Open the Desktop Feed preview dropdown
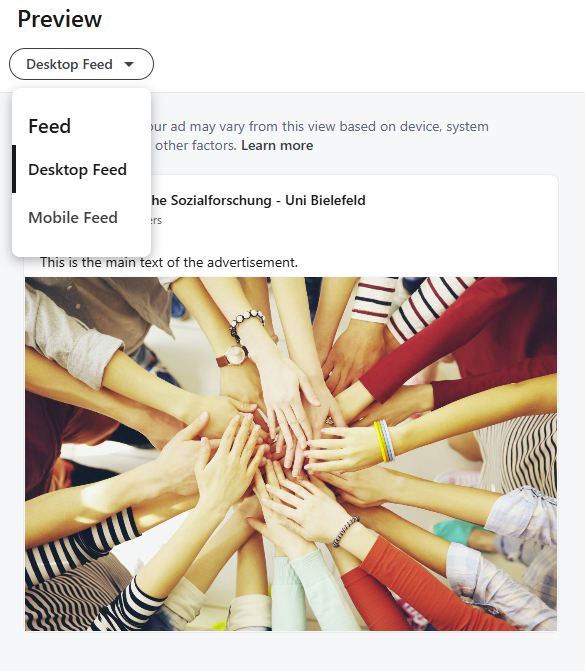 [81, 64]
